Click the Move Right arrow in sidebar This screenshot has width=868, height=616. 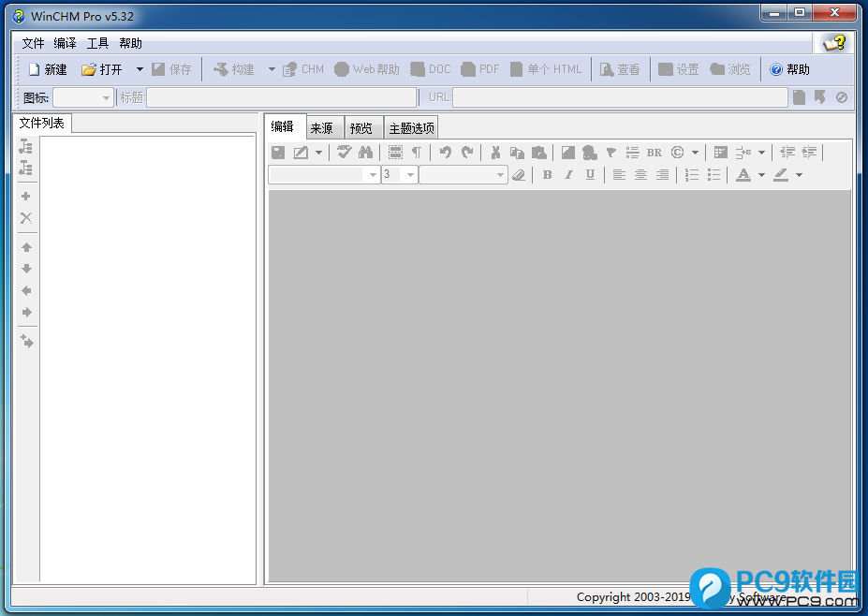point(26,312)
